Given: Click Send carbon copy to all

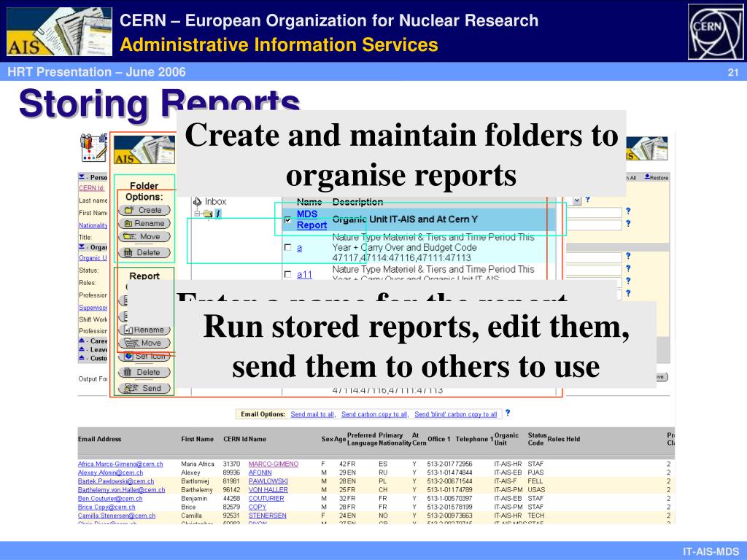Looking at the screenshot, I should click(375, 414).
